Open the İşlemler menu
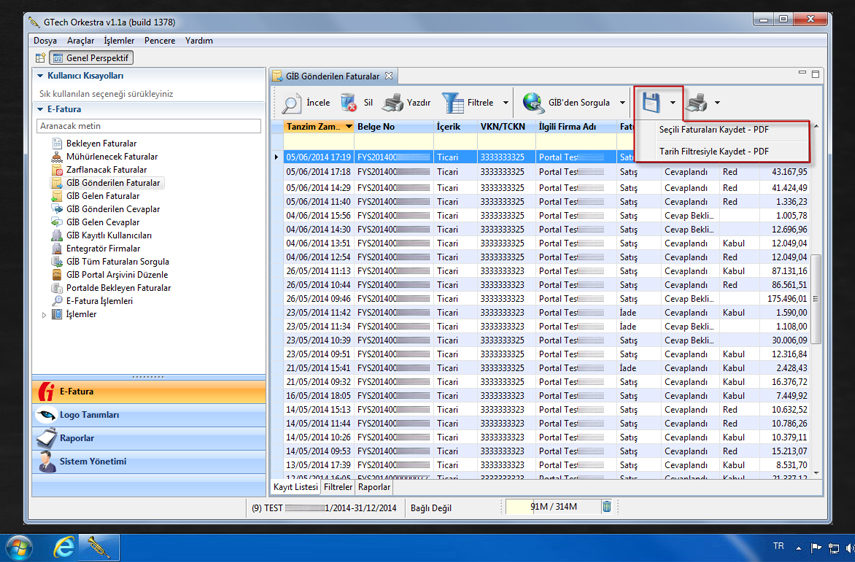 (119, 40)
